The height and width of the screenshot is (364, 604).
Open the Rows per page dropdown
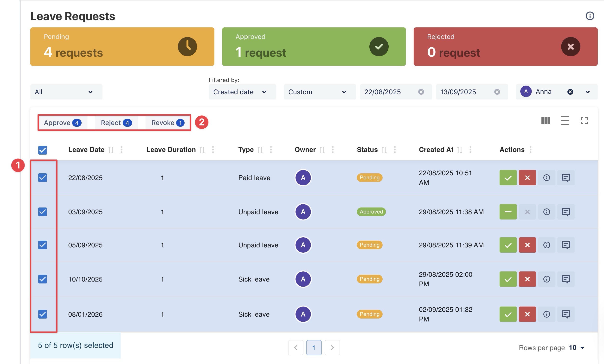tap(578, 348)
